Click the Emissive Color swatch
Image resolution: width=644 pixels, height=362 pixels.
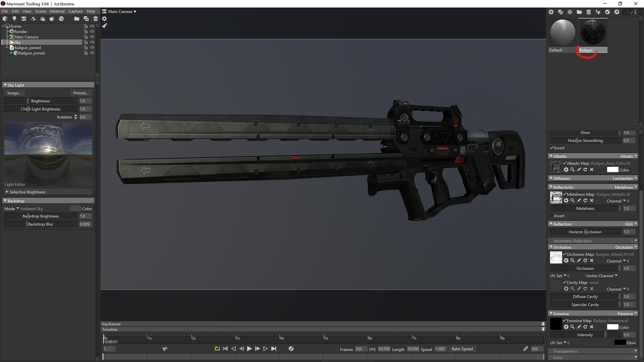pyautogui.click(x=613, y=327)
